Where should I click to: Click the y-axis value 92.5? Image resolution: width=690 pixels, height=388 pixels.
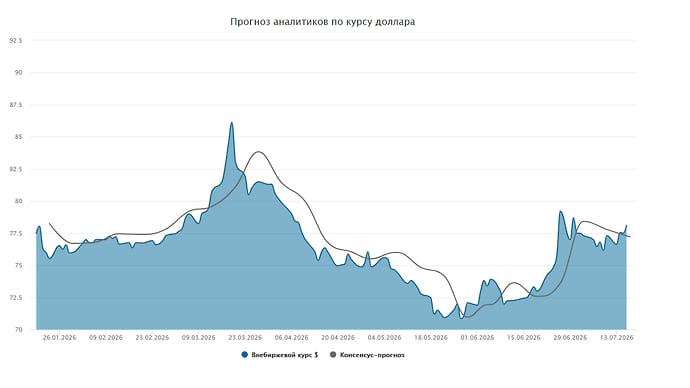click(x=16, y=40)
